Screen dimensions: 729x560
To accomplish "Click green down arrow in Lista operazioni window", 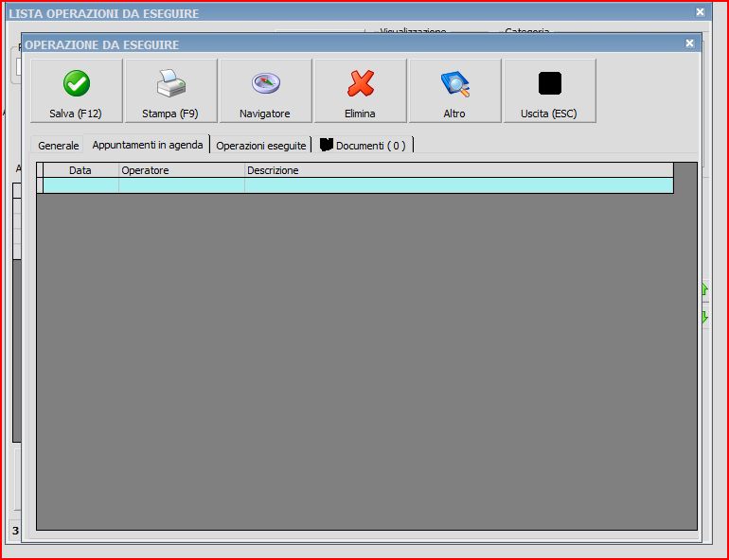I will (x=704, y=317).
